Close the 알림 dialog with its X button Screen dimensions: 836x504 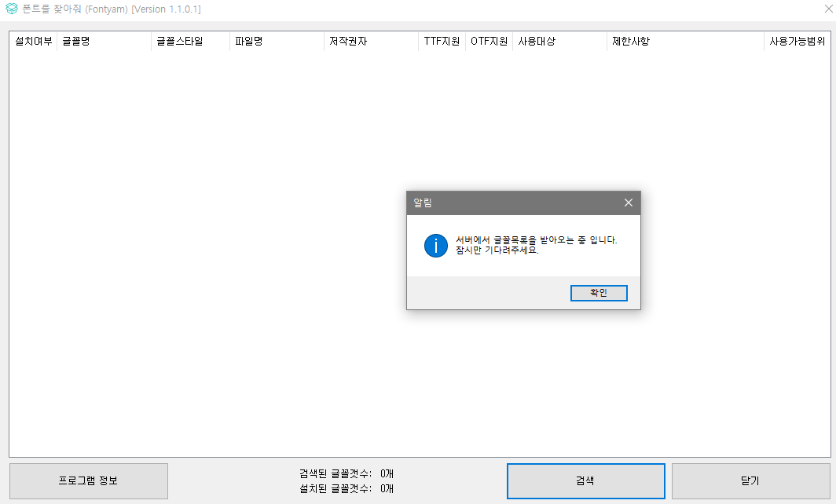[629, 203]
